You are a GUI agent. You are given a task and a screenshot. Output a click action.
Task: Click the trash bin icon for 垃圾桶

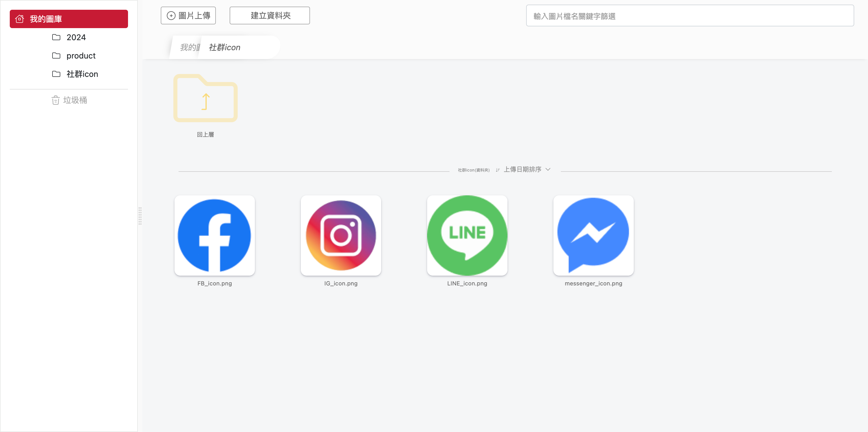point(56,100)
